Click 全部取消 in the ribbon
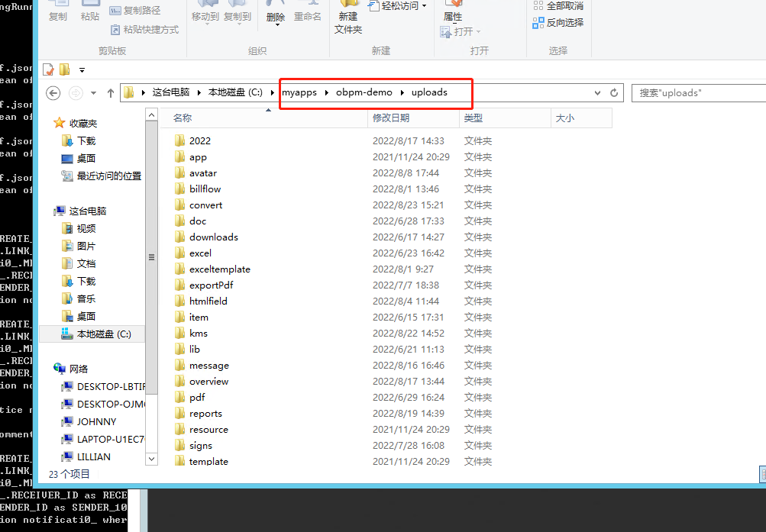This screenshot has height=532, width=766. click(x=558, y=6)
